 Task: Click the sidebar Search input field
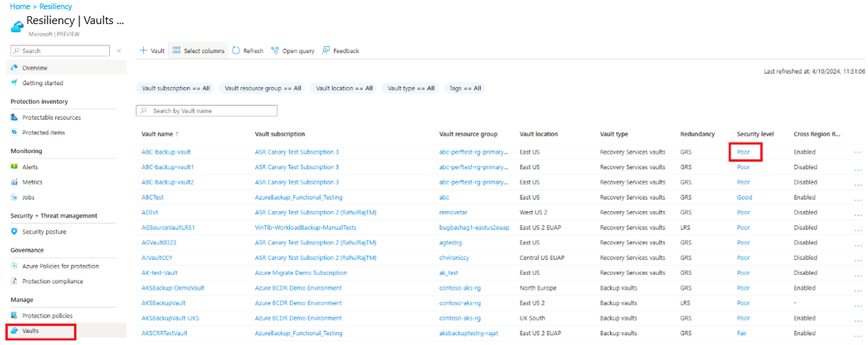coord(60,51)
